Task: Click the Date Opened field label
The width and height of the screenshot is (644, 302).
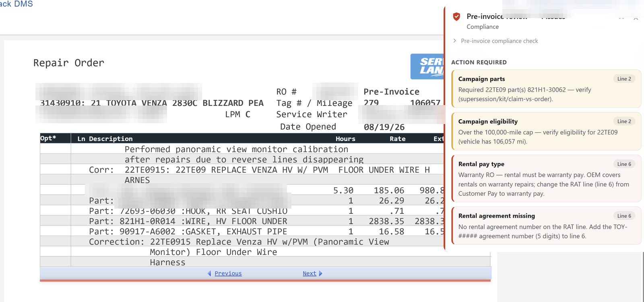Action: click(x=308, y=127)
